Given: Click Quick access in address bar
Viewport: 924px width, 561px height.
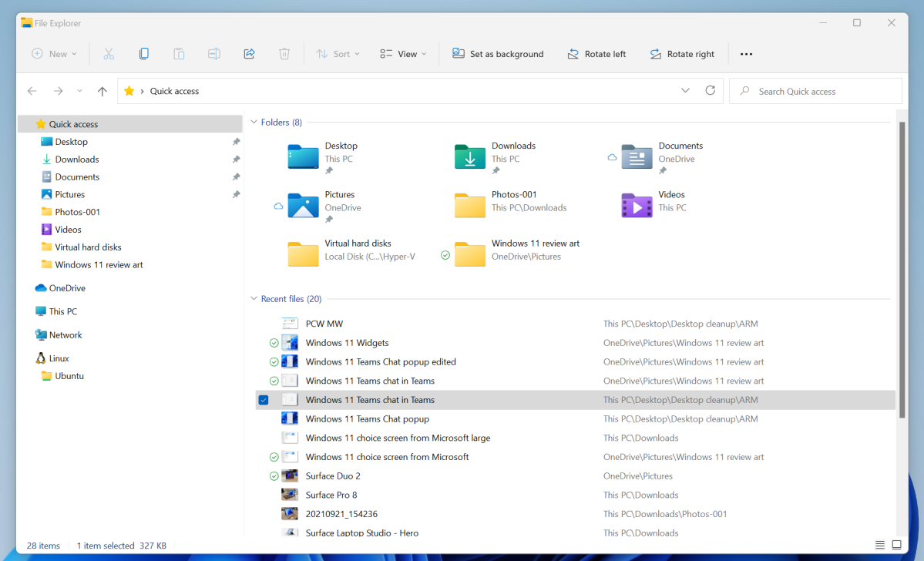Looking at the screenshot, I should point(174,91).
